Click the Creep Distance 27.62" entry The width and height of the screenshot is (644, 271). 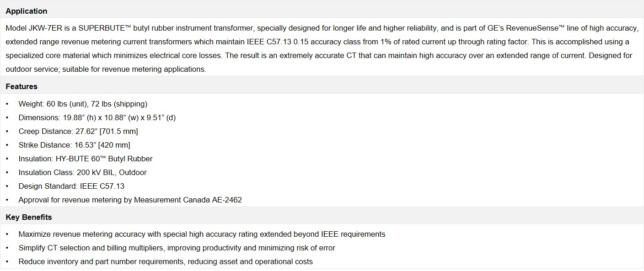78,131
